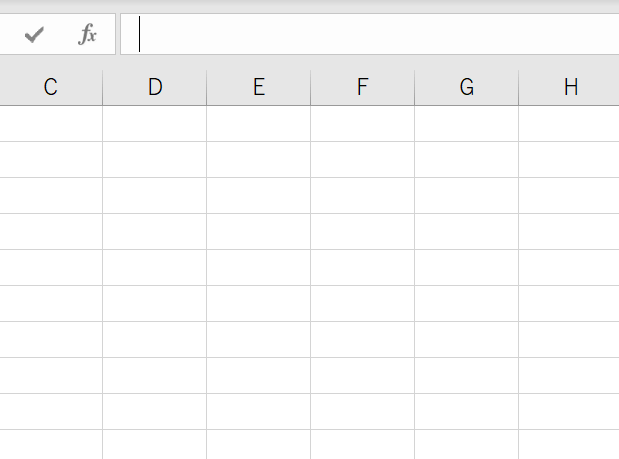Click the Enter checkmark in formula bar
This screenshot has width=619, height=459.
[35, 35]
